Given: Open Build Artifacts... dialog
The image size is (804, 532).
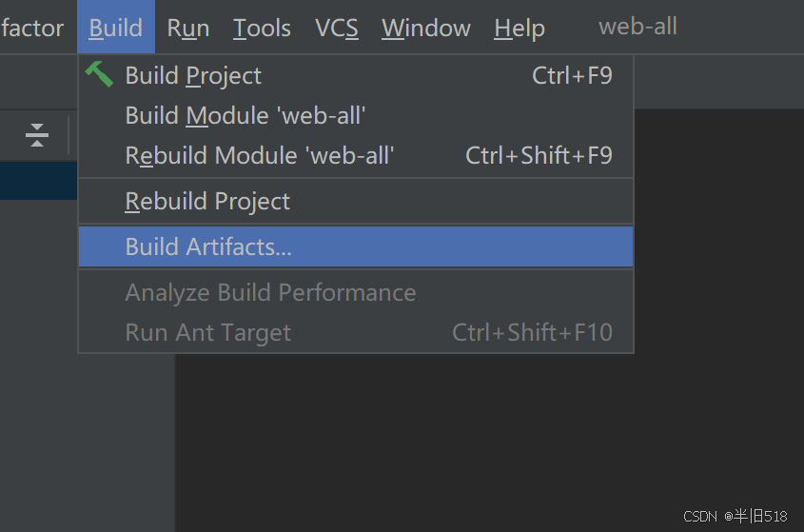Looking at the screenshot, I should (356, 246).
